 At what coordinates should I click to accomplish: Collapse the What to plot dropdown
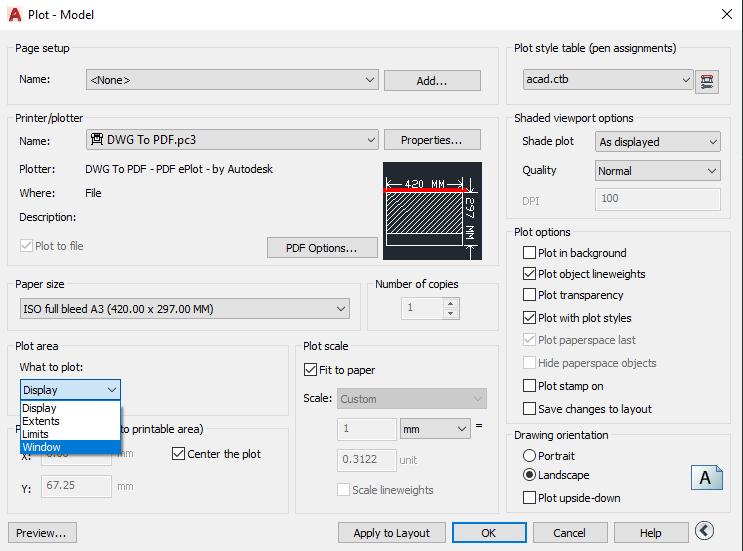tap(70, 390)
